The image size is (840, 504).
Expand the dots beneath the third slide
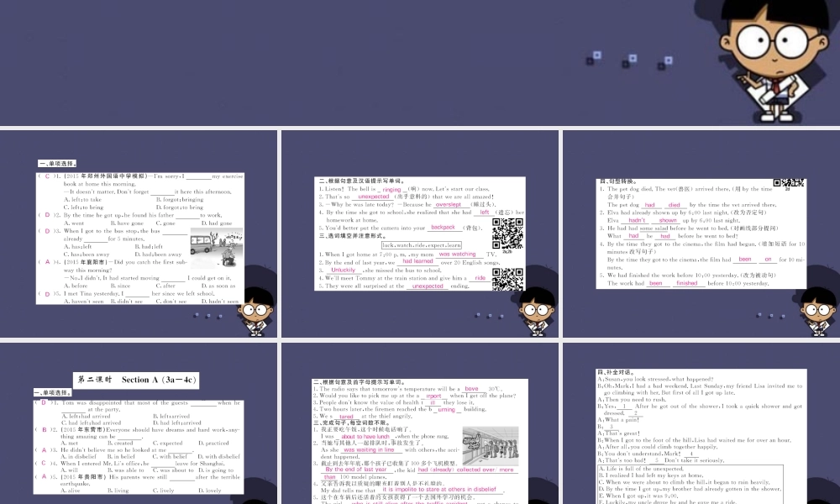coord(770,314)
